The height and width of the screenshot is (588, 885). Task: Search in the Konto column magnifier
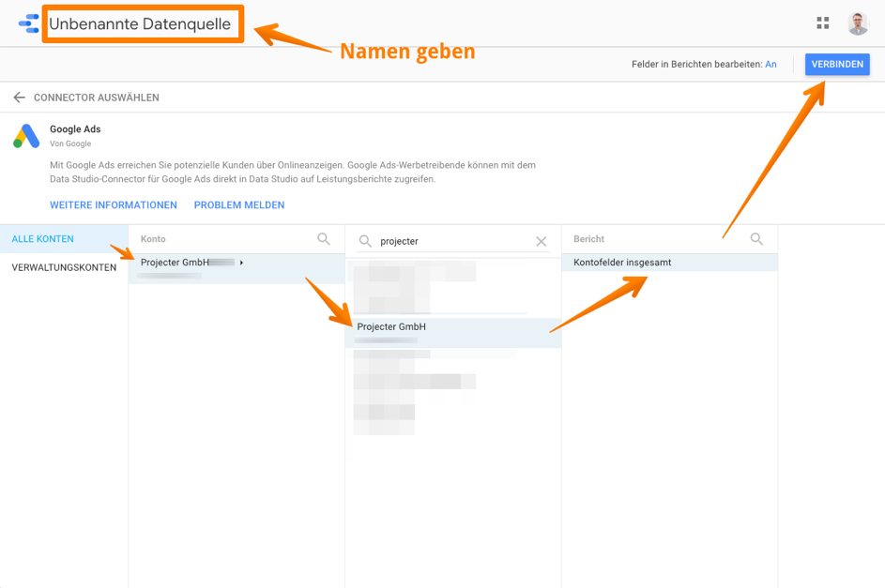pyautogui.click(x=324, y=239)
